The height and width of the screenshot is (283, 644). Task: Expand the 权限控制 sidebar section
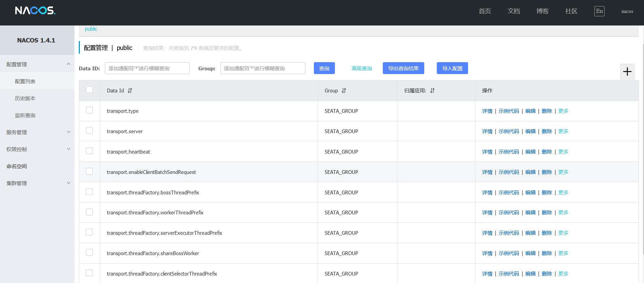click(37, 149)
